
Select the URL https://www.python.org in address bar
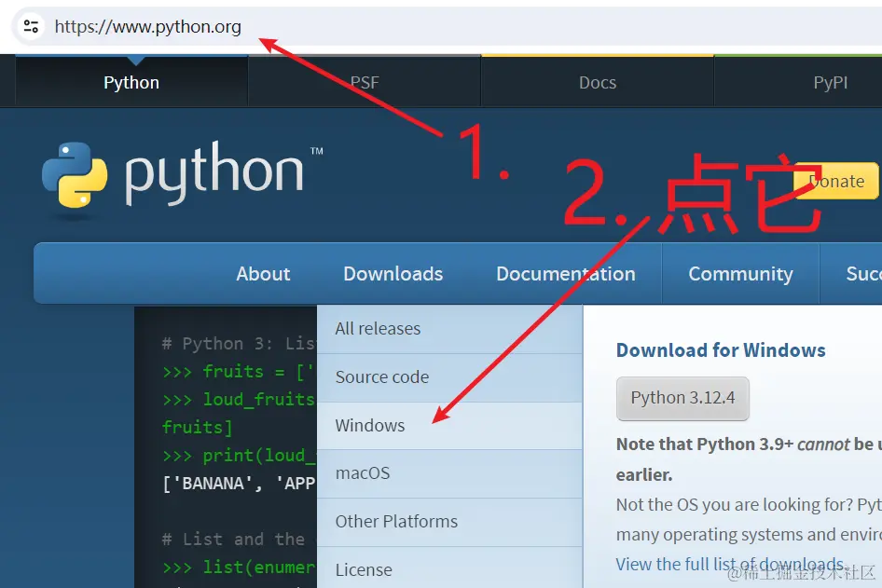point(148,26)
